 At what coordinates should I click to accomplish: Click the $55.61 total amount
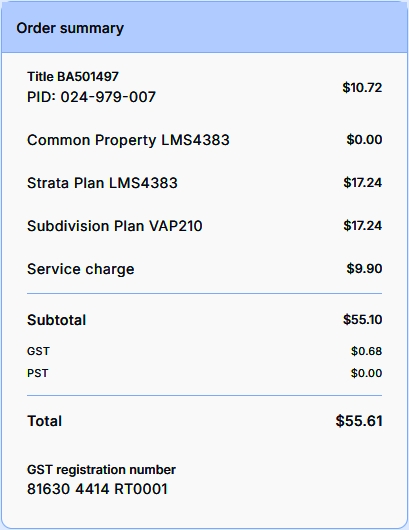[359, 421]
